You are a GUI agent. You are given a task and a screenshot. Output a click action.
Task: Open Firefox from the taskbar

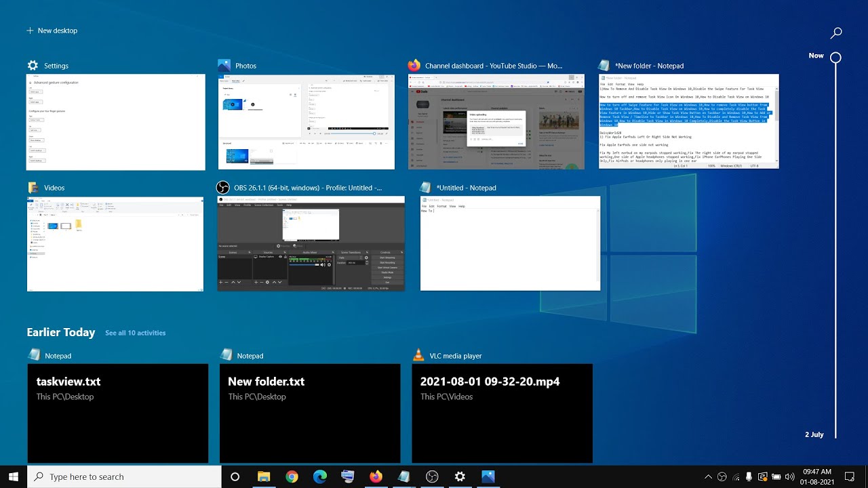376,477
